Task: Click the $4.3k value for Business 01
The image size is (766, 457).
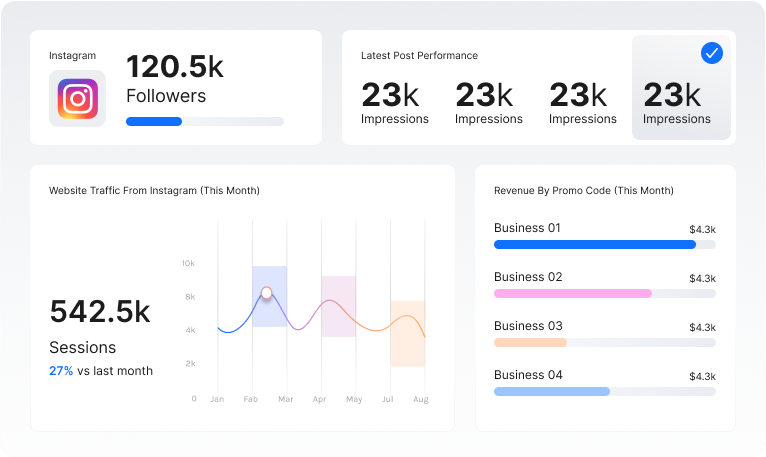Action: (702, 229)
